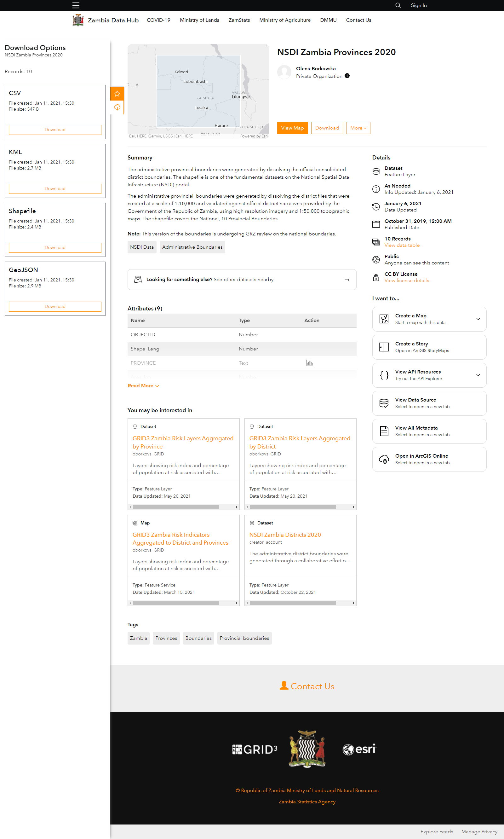Click the search magnifier icon
Viewport: 504px width, 839px height.
point(398,5)
